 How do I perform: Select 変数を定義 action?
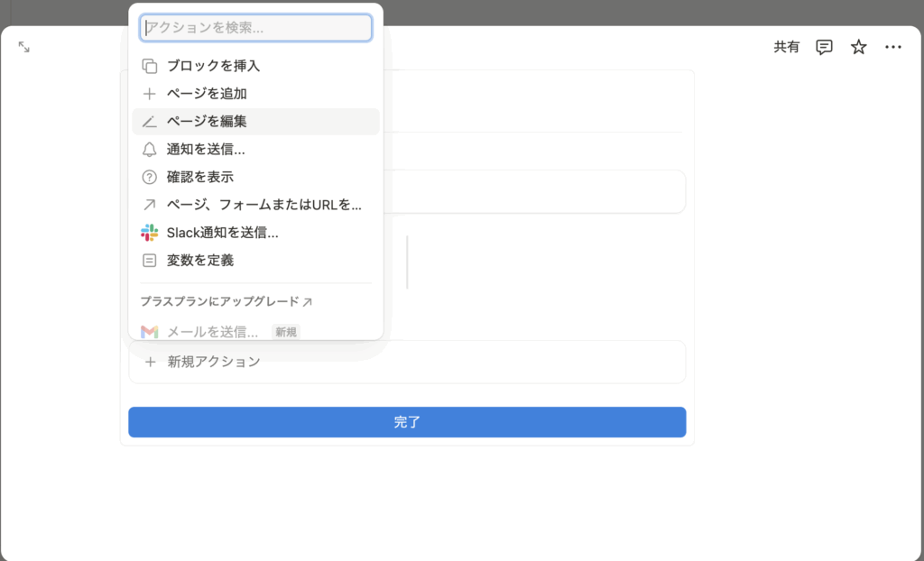click(200, 261)
